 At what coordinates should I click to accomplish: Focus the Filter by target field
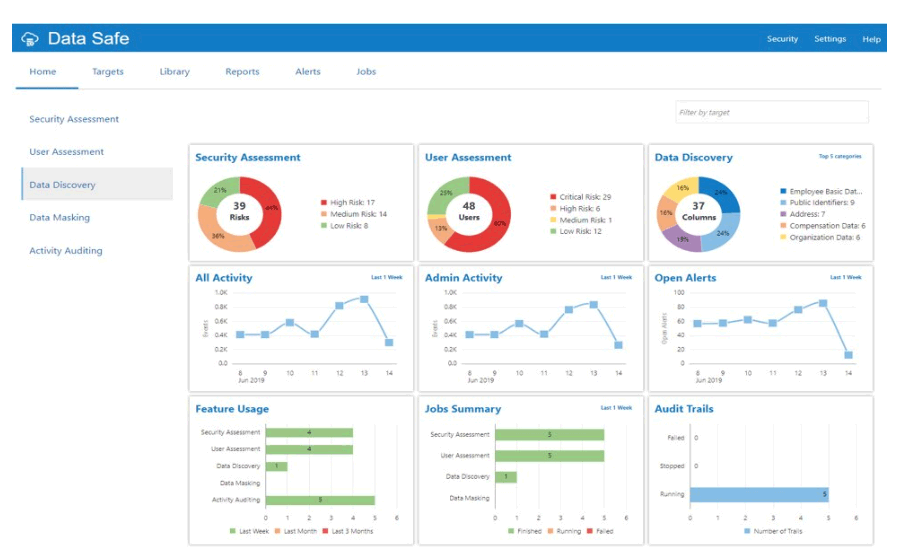point(772,112)
